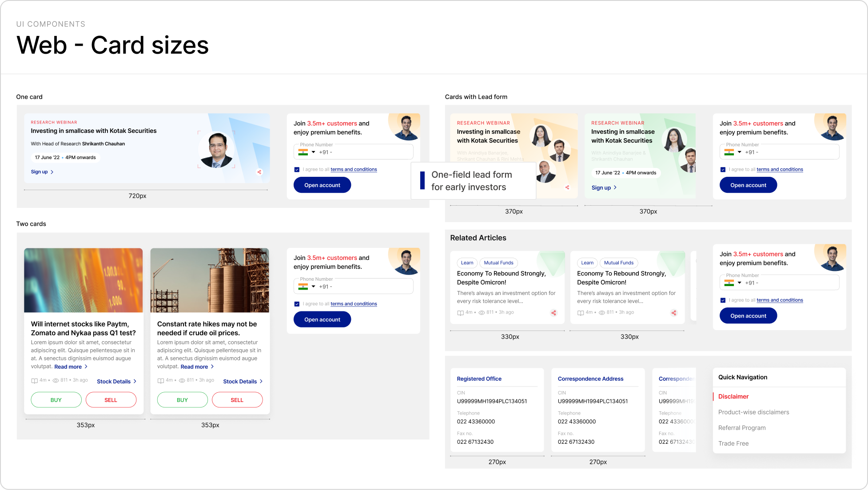Select Trade Free in Quick Navigation
Viewport: 868px width, 490px height.
coord(733,443)
